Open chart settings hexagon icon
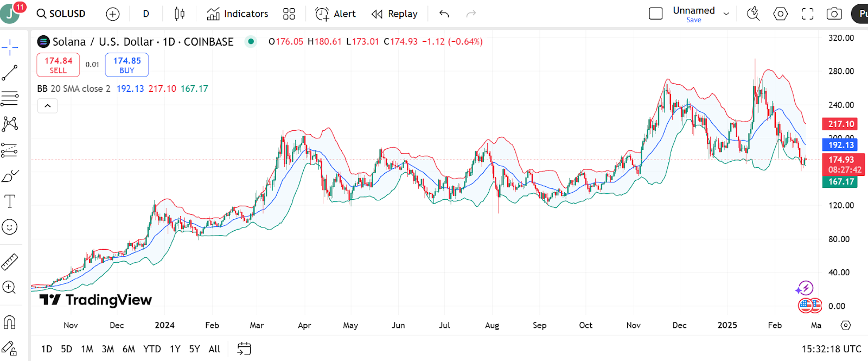Image resolution: width=868 pixels, height=361 pixels. click(780, 14)
